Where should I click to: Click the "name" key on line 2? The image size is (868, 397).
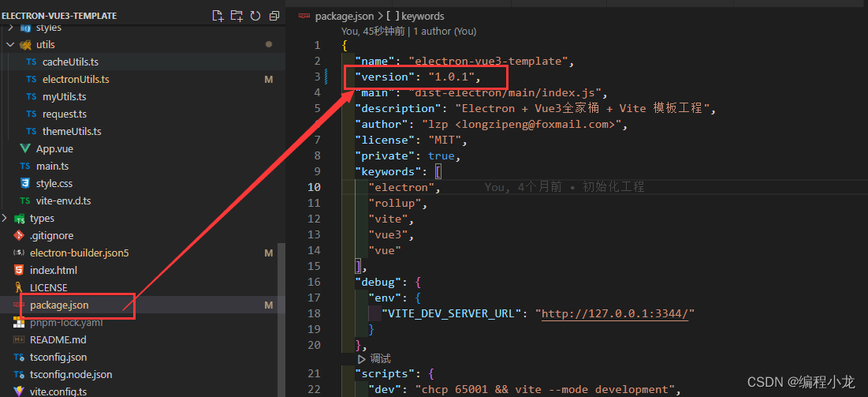click(374, 61)
